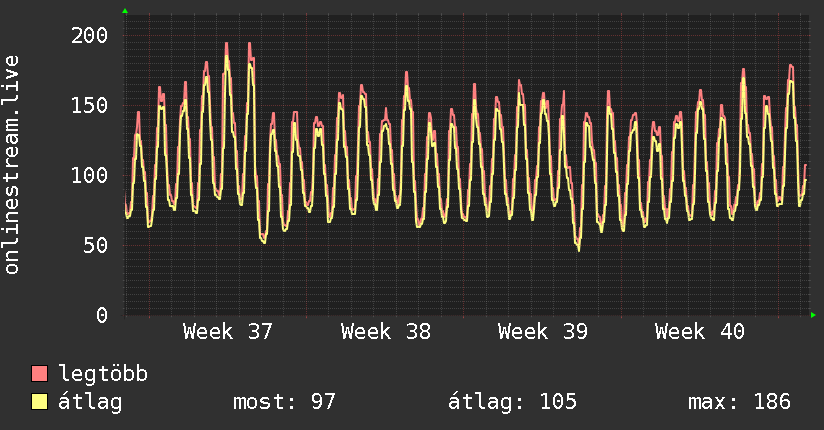Image resolution: width=824 pixels, height=430 pixels.
Task: Click the 150 y-axis tick label
Action: (x=89, y=106)
